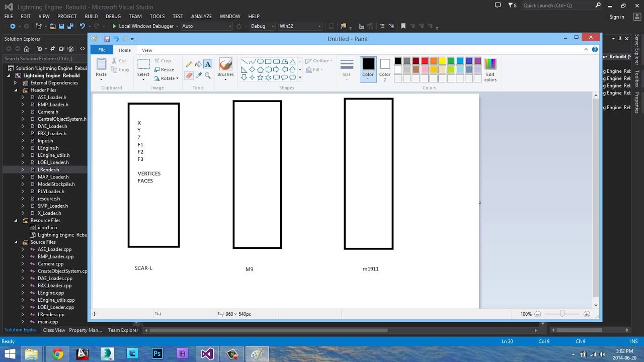644x362 pixels.
Task: Open the Windows Start button
Action: 10,354
